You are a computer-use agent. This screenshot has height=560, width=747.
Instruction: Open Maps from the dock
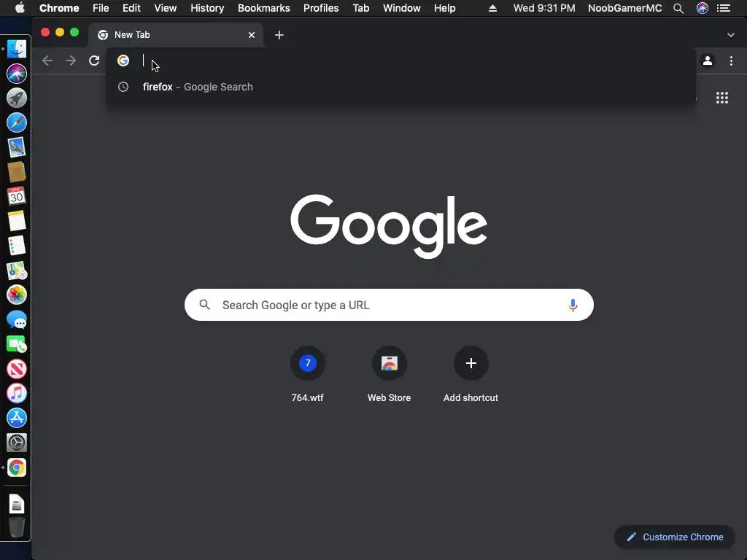17,271
